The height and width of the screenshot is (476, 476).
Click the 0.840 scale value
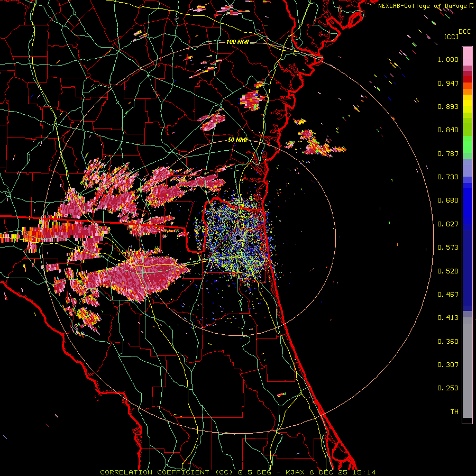pos(448,130)
